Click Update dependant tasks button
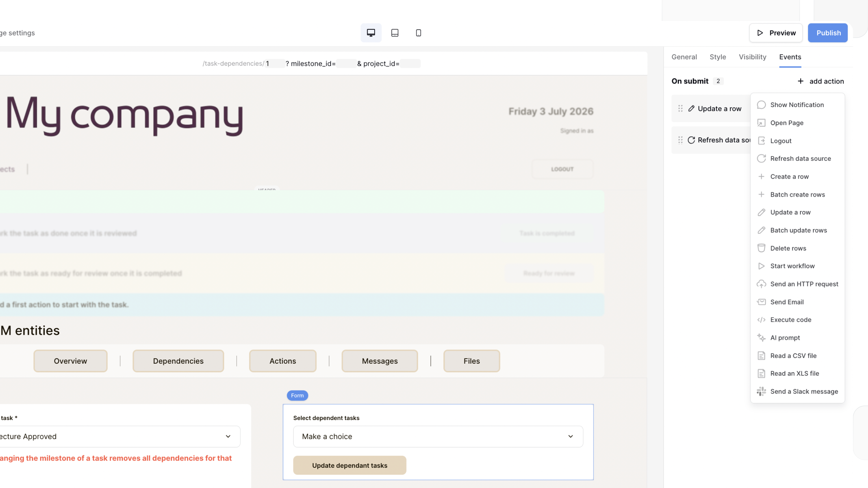The width and height of the screenshot is (868, 488). point(349,466)
